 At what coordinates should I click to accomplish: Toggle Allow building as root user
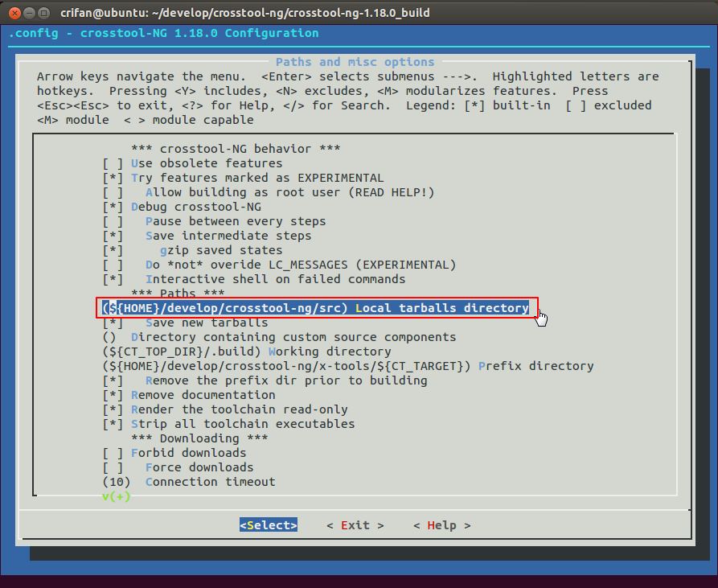269,192
